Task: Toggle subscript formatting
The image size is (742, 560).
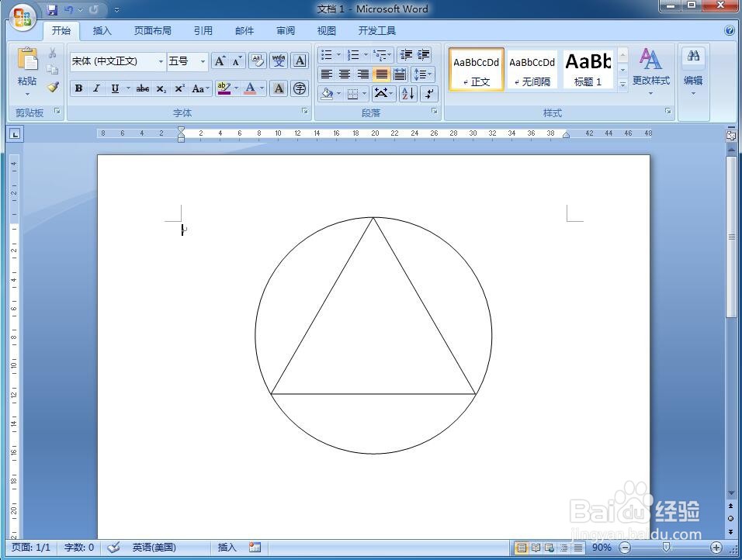Action: 161,88
